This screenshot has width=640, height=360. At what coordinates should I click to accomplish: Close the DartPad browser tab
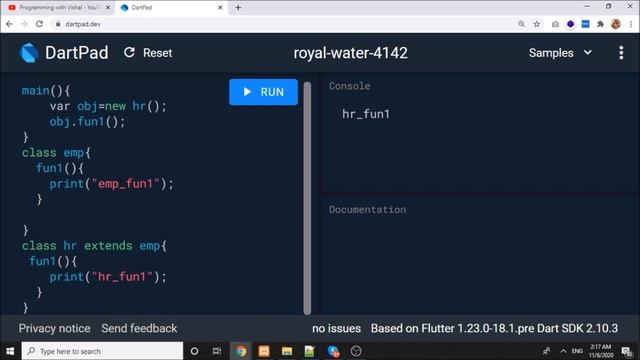[220, 7]
